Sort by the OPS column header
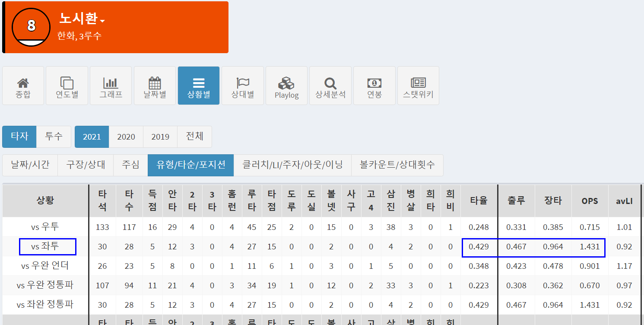The height and width of the screenshot is (325, 644). (590, 201)
